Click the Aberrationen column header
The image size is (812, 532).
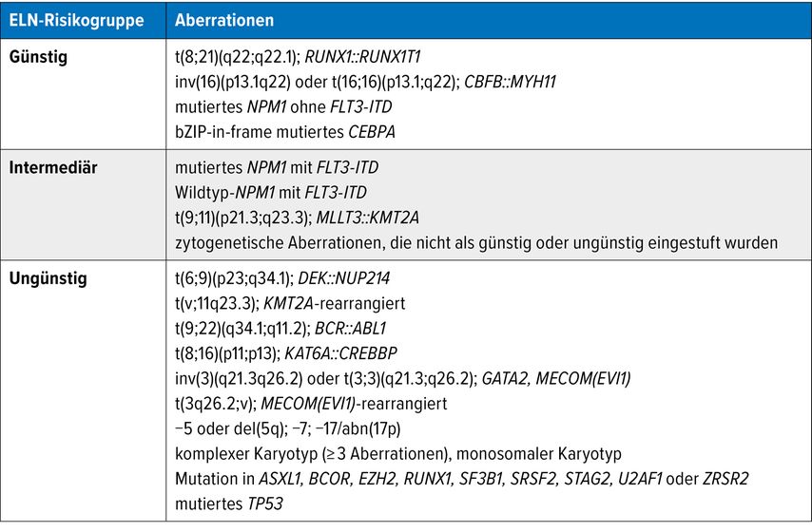tap(222, 19)
